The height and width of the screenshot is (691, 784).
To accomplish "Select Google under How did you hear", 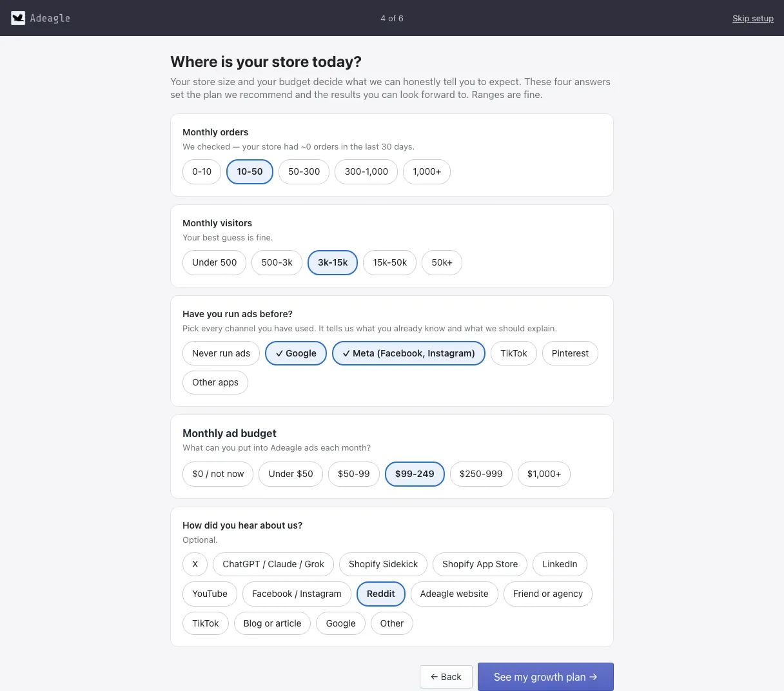I will pos(340,623).
